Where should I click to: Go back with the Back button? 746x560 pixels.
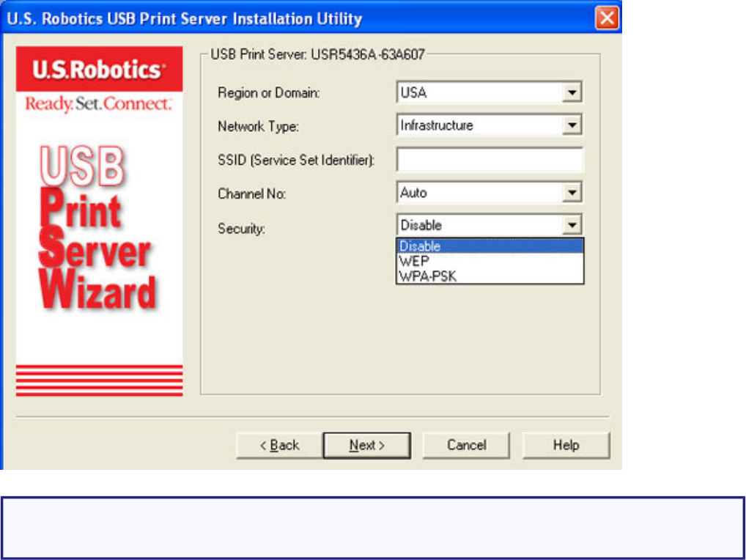[x=279, y=446]
